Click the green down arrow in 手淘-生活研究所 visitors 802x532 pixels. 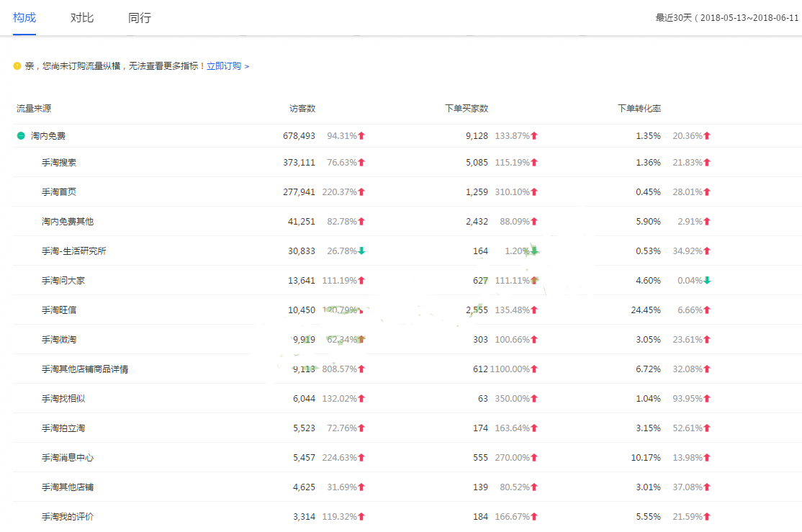361,251
